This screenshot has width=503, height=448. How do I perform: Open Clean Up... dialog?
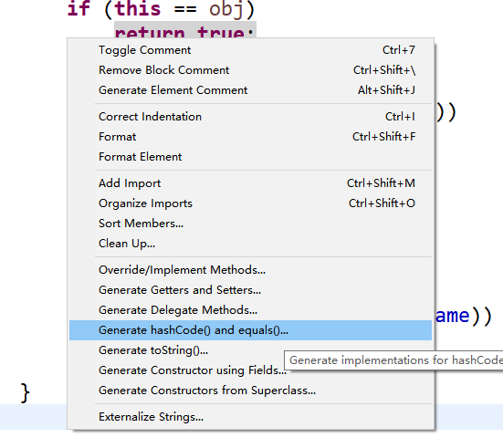250,244
